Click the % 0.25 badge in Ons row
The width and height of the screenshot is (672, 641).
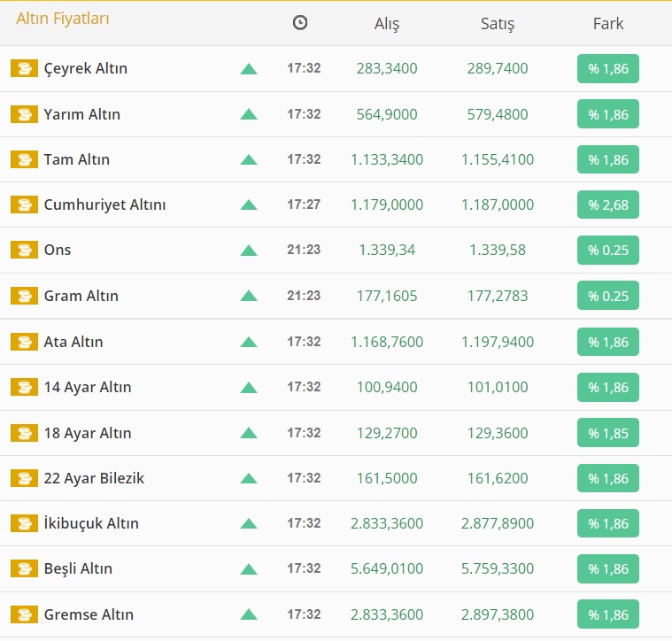(607, 251)
